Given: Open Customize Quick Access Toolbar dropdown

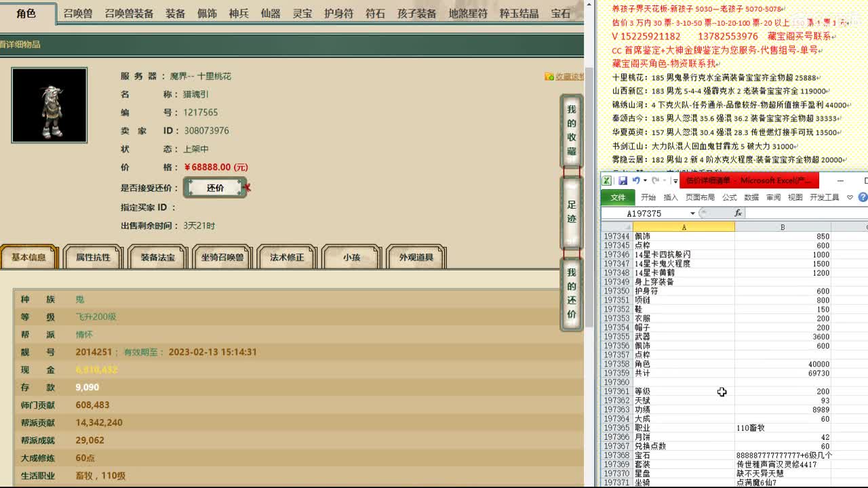Looking at the screenshot, I should coord(675,180).
